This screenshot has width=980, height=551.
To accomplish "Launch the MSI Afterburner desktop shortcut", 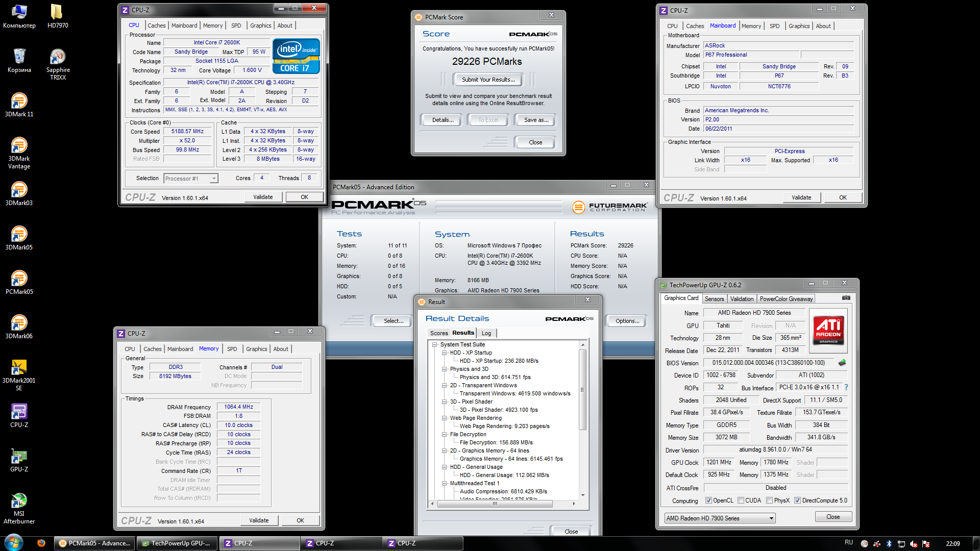I will tap(19, 508).
